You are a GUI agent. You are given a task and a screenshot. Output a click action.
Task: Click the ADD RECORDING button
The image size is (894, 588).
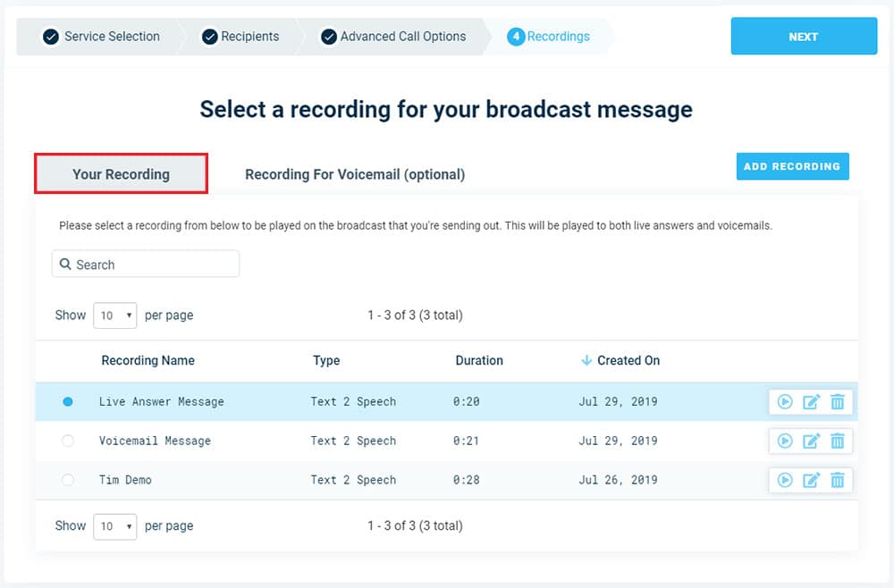coord(792,166)
